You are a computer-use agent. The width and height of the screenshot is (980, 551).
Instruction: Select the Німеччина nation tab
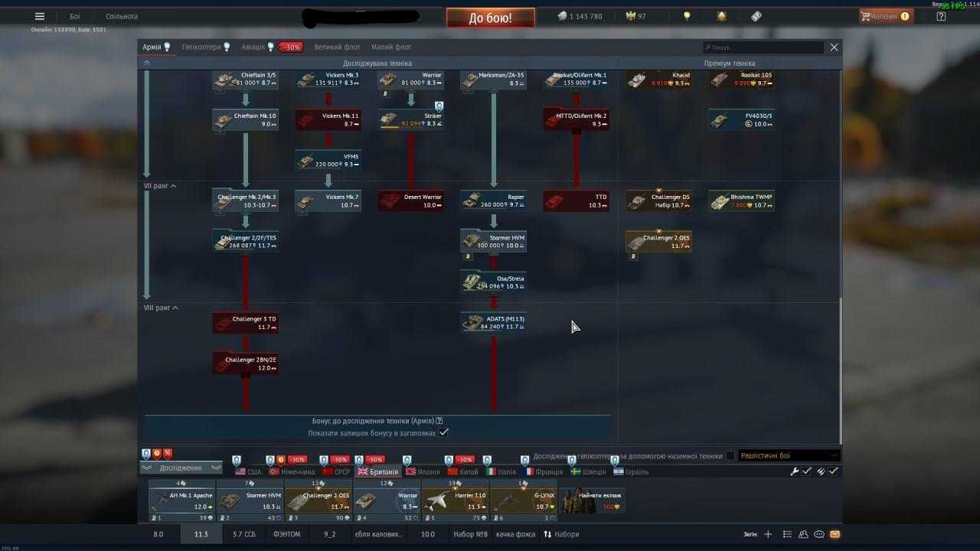click(x=292, y=471)
